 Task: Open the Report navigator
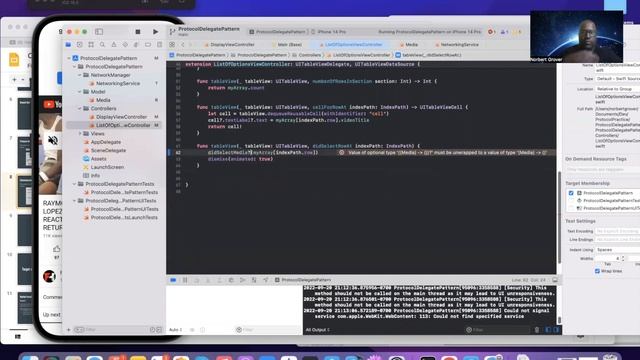pyautogui.click(x=159, y=44)
